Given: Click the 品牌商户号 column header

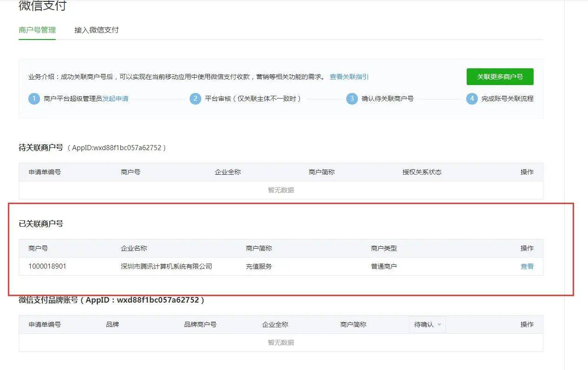Looking at the screenshot, I should (200, 324).
